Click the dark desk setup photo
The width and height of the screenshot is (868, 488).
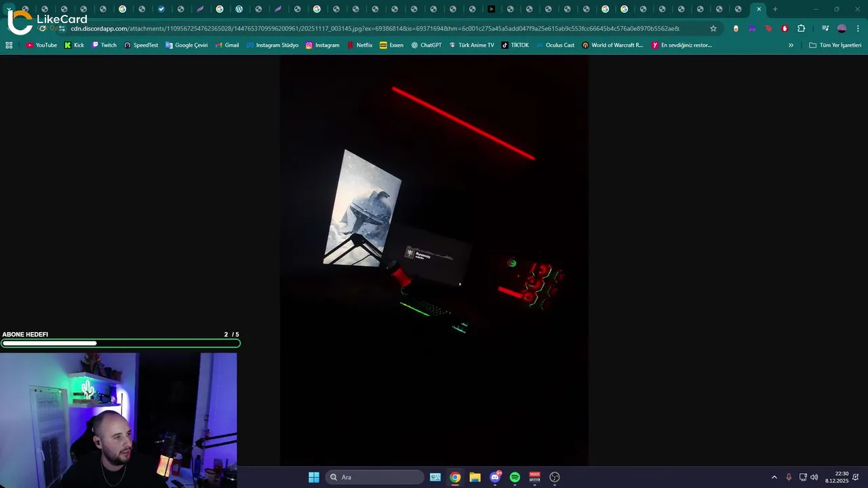(x=434, y=260)
